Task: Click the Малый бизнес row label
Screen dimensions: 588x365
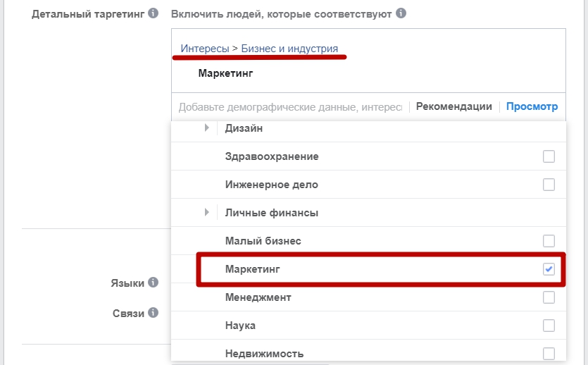Action: pyautogui.click(x=263, y=241)
